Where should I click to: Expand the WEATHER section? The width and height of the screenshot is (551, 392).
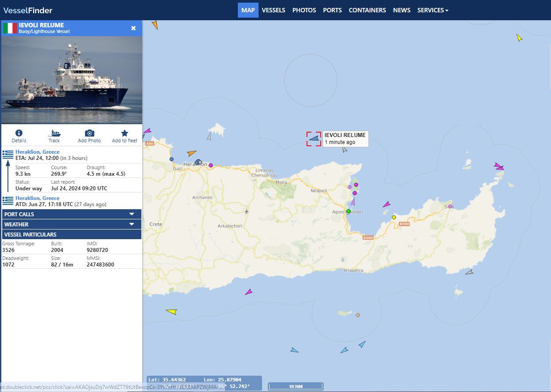coord(71,224)
